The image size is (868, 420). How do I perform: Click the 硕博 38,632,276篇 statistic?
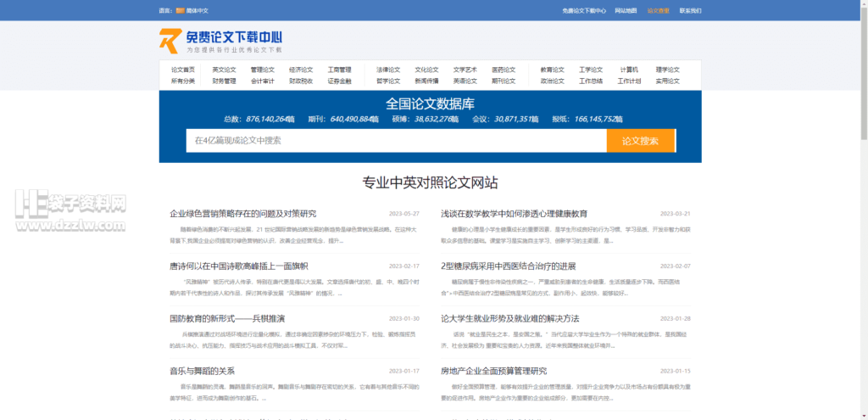pos(426,119)
